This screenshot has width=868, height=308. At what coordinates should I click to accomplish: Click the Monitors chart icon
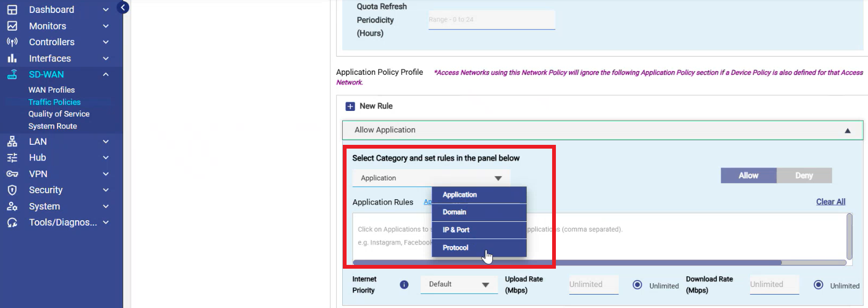point(12,26)
